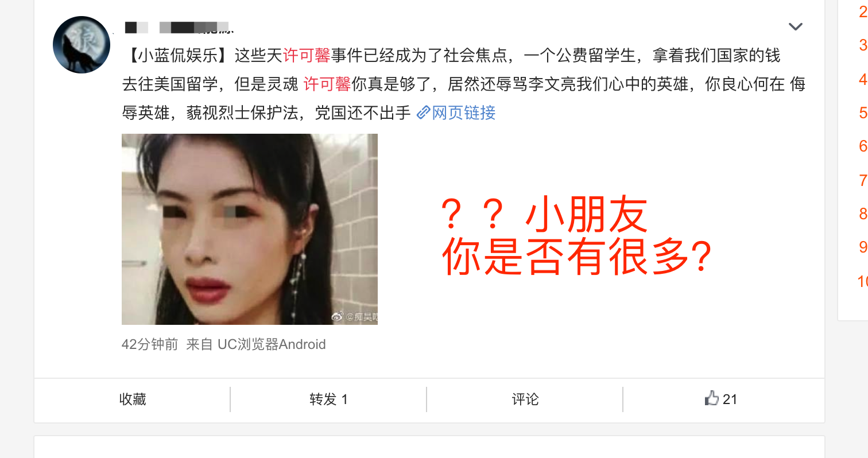This screenshot has width=868, height=458.
Task: Open the 网页链接 web link text
Action: coord(463,112)
